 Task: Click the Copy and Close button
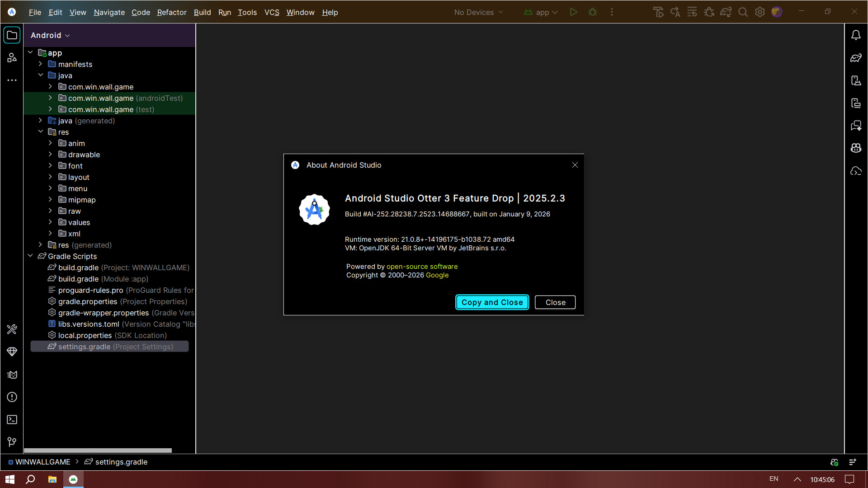(x=491, y=302)
